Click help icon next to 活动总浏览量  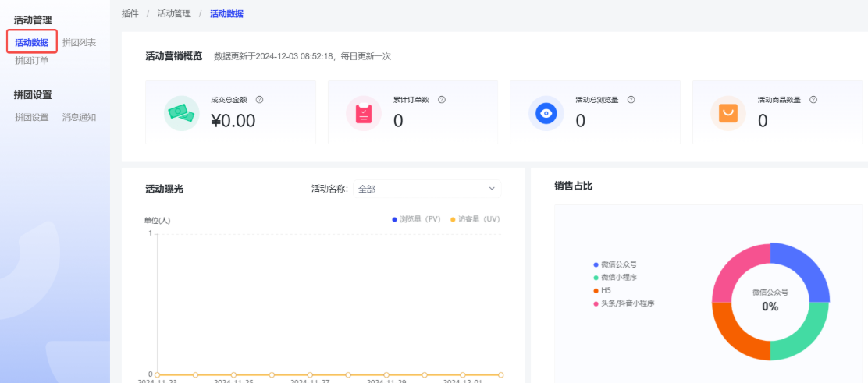(631, 100)
